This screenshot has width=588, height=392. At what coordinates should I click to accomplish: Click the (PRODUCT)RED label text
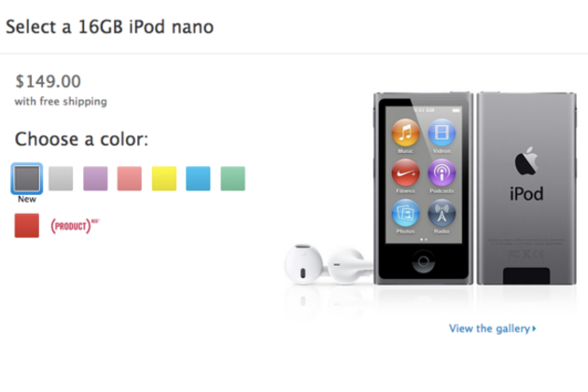tap(71, 226)
